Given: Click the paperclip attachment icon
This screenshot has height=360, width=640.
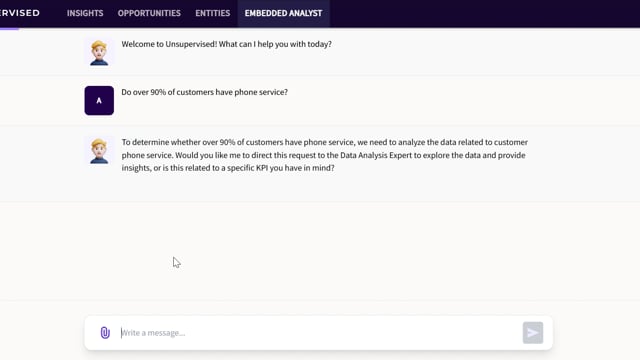Looking at the screenshot, I should click(x=105, y=333).
